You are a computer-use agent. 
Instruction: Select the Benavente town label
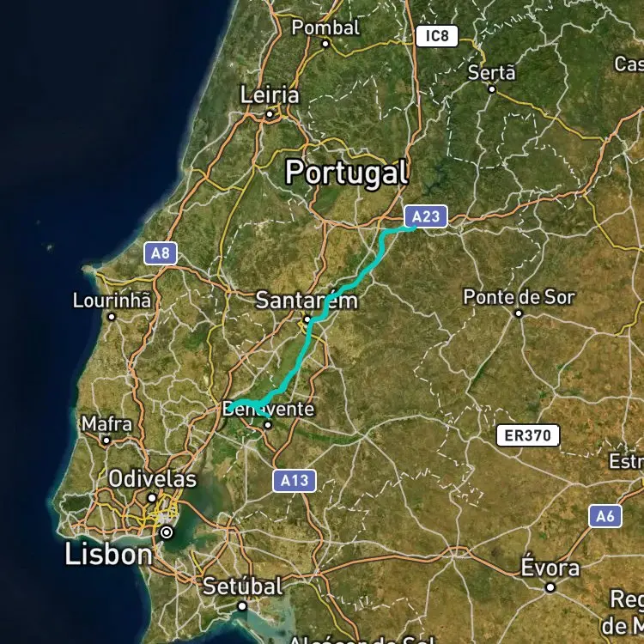268,409
